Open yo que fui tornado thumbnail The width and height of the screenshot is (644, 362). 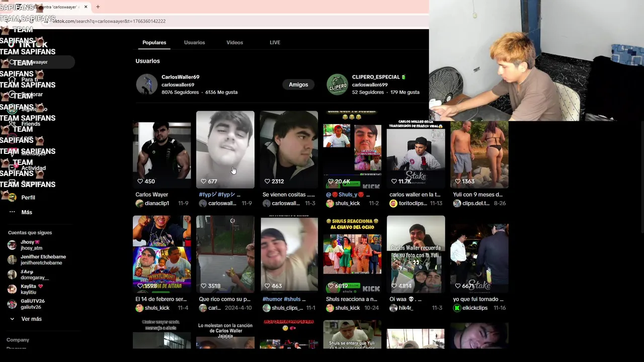(x=479, y=254)
